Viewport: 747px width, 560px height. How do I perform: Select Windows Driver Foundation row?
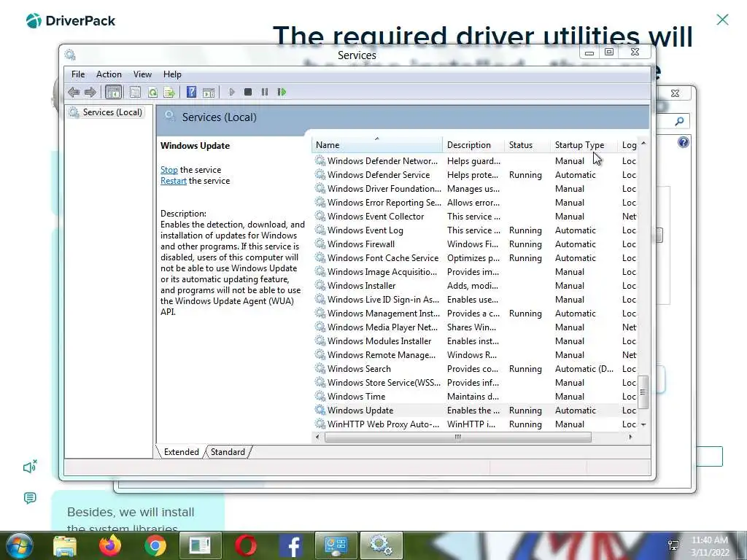click(474, 189)
